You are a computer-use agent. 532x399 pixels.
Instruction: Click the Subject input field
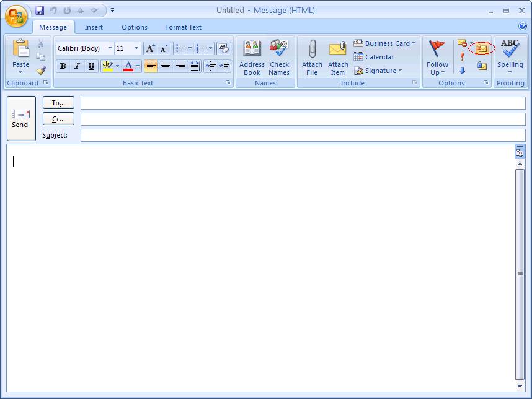(x=303, y=135)
